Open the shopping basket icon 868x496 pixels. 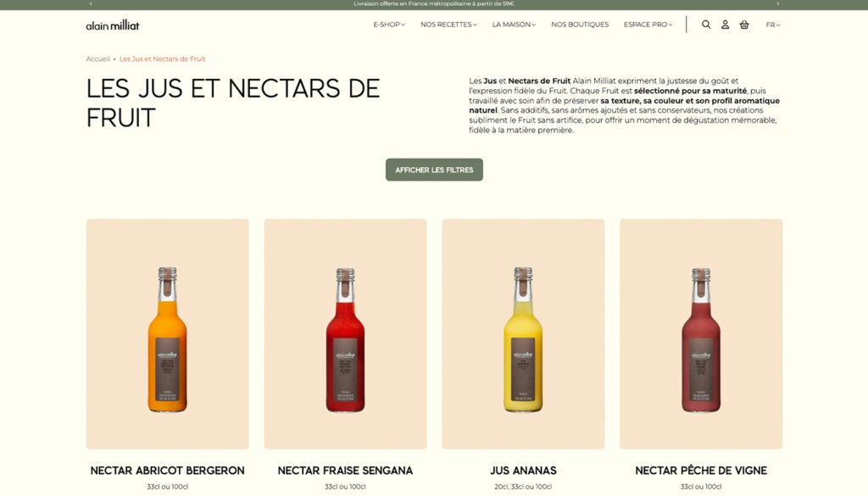click(x=744, y=25)
